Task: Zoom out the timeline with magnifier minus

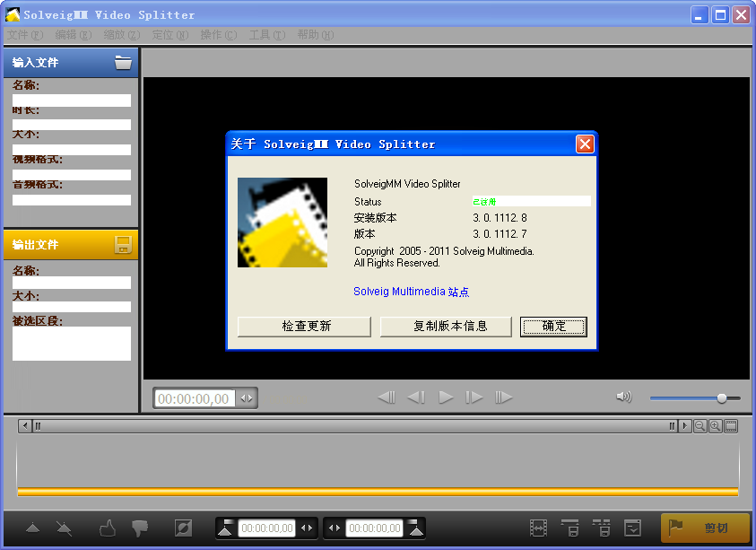Action: (x=700, y=426)
